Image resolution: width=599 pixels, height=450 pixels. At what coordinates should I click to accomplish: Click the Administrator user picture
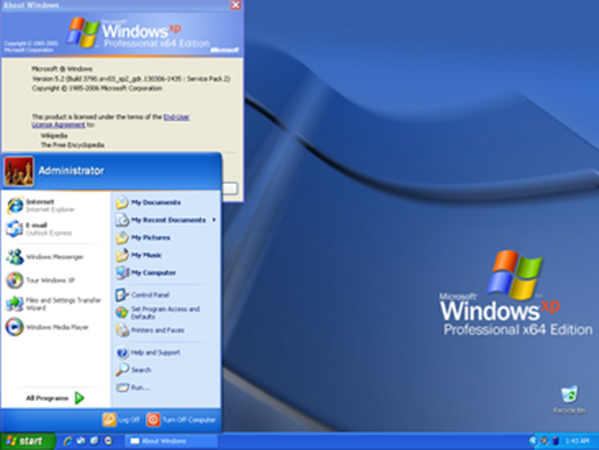(19, 172)
